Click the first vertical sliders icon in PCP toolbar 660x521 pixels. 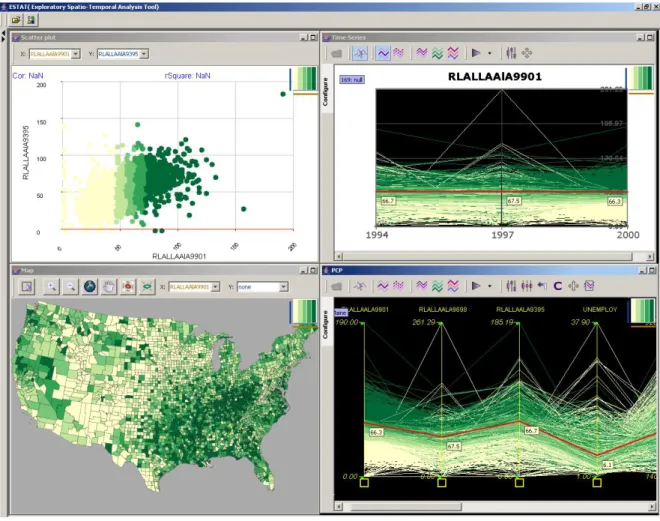point(511,286)
